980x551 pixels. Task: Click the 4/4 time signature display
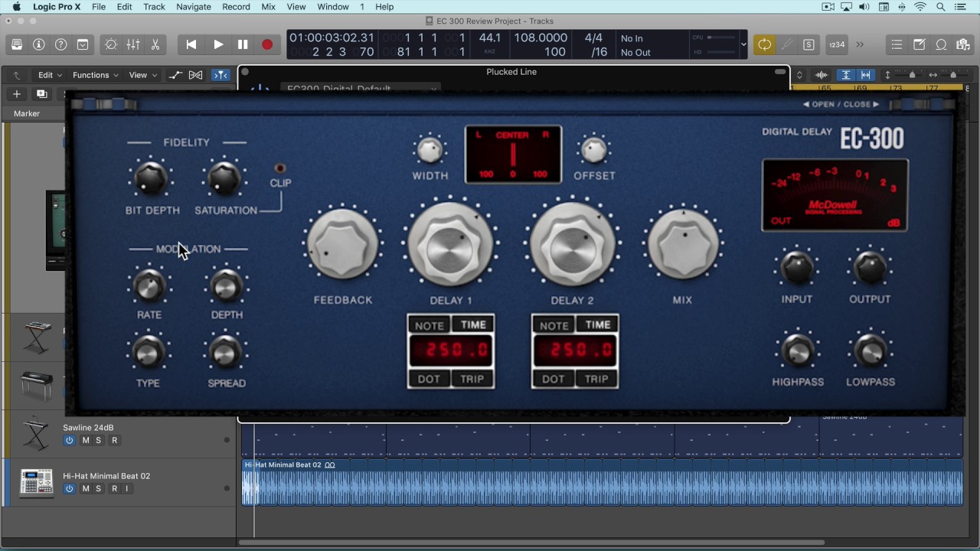click(593, 38)
